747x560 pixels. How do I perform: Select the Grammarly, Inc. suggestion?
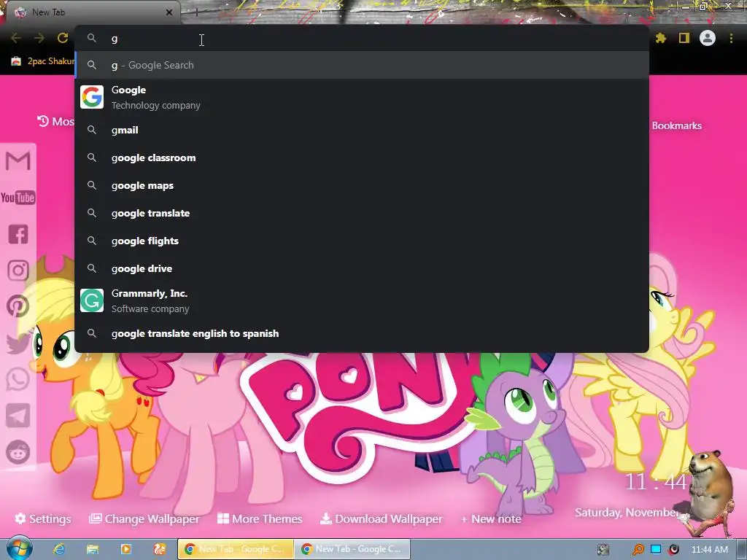[x=362, y=300]
